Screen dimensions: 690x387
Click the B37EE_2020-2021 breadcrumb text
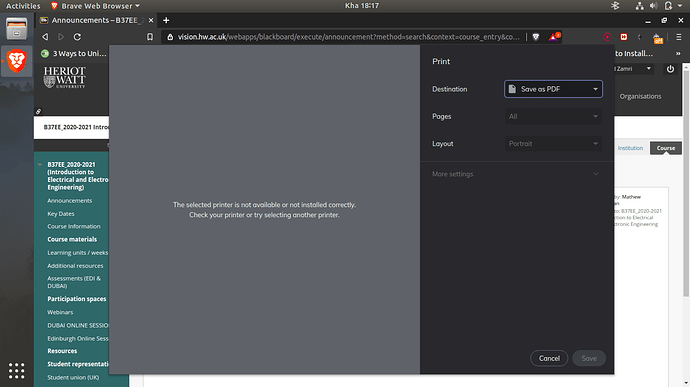[x=76, y=127]
